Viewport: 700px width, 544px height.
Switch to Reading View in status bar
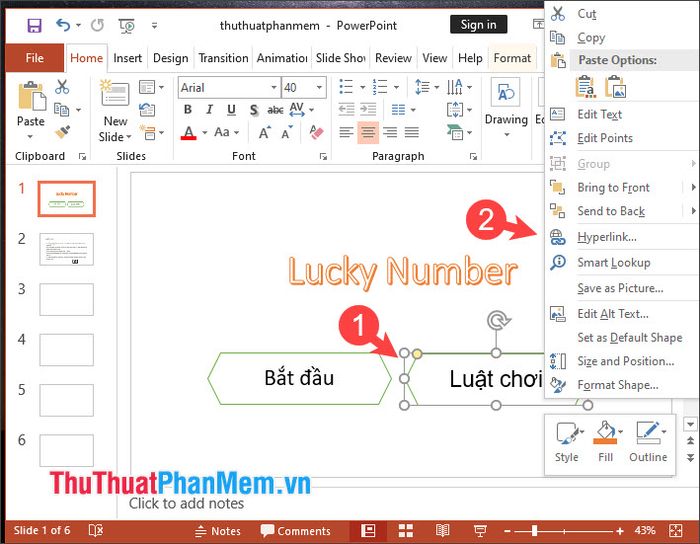[443, 531]
